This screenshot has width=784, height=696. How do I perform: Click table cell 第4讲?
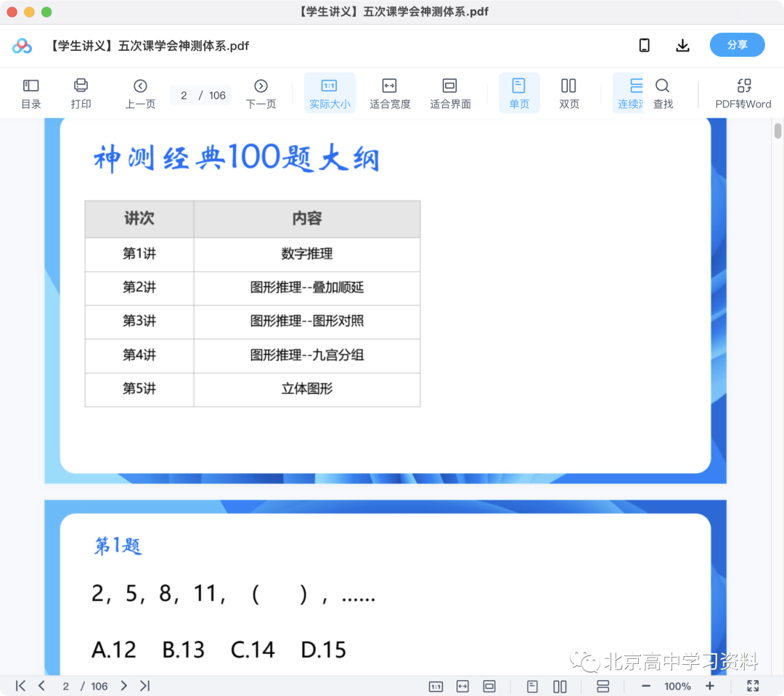[139, 355]
